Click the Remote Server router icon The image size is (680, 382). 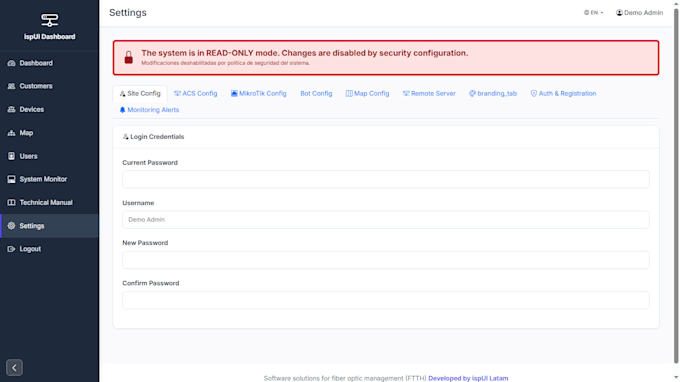pos(406,93)
